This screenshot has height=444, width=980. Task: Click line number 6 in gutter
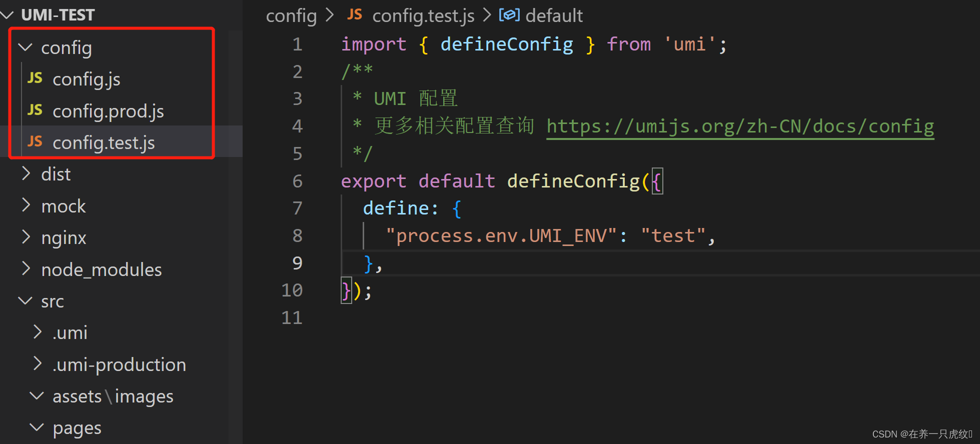pyautogui.click(x=298, y=181)
